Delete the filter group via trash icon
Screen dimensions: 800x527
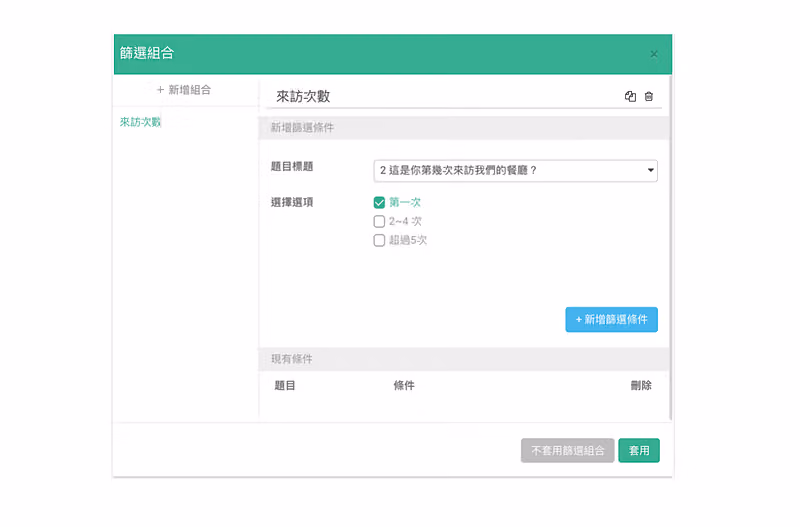click(x=648, y=96)
